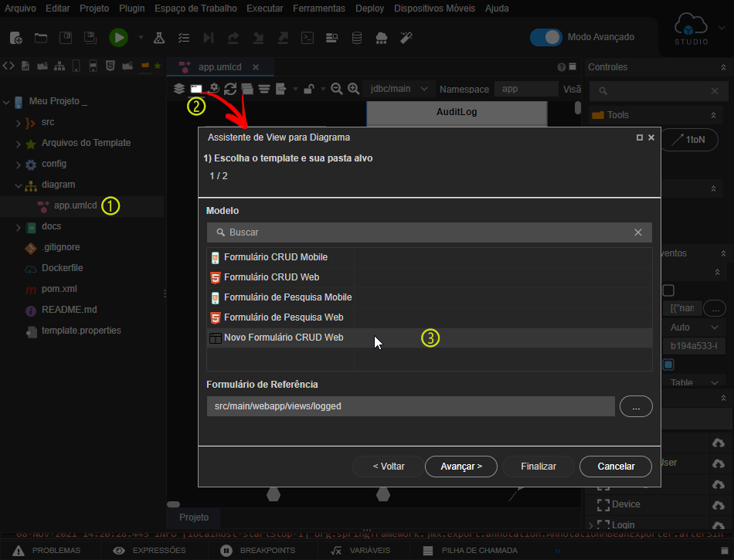Click the export arrow icon in diagram toolbar
Image resolution: width=734 pixels, height=560 pixels.
pyautogui.click(x=281, y=88)
